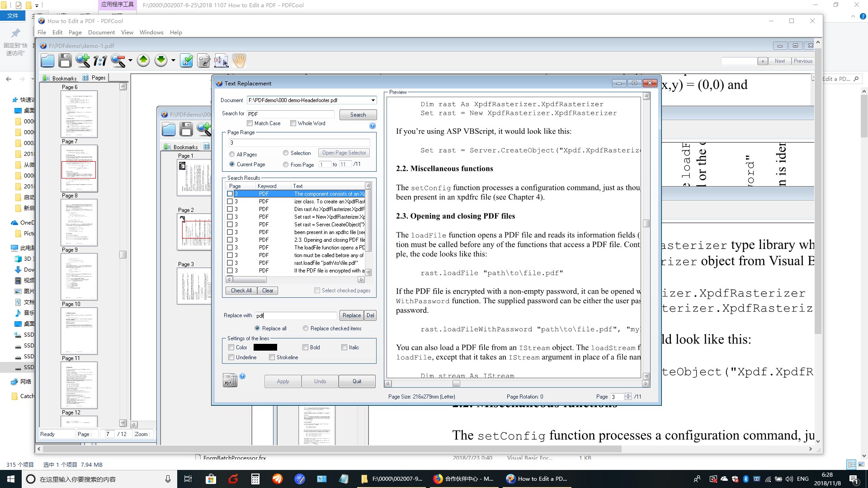The height and width of the screenshot is (488, 868).
Task: Enable the Whole Word checkbox
Action: click(x=293, y=123)
